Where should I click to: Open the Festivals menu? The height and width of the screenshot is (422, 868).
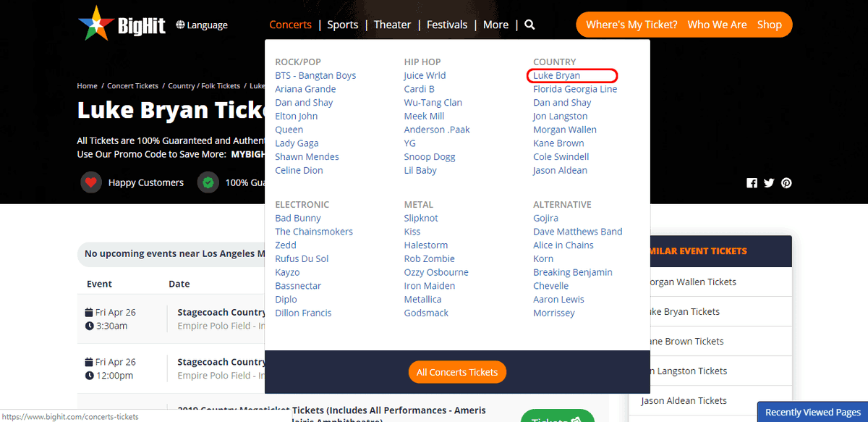[447, 25]
